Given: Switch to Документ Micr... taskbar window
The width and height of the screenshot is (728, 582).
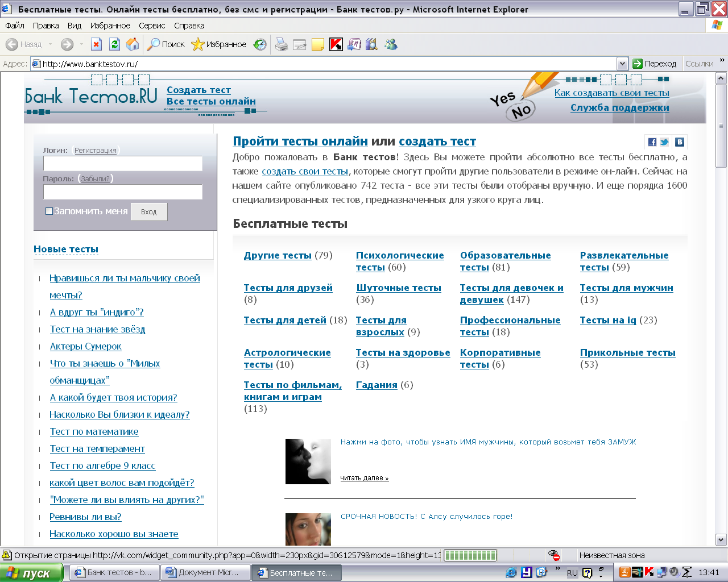Looking at the screenshot, I should click(205, 572).
